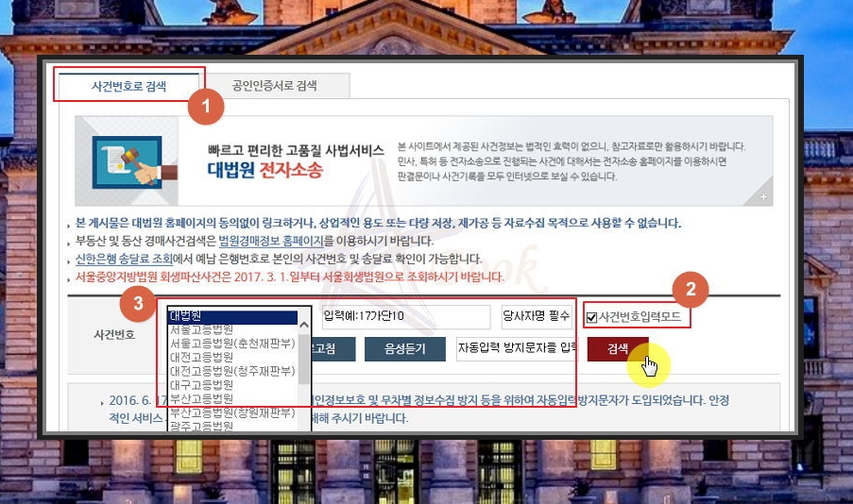Click the gavel icon on the 전자소송 banner

[134, 162]
